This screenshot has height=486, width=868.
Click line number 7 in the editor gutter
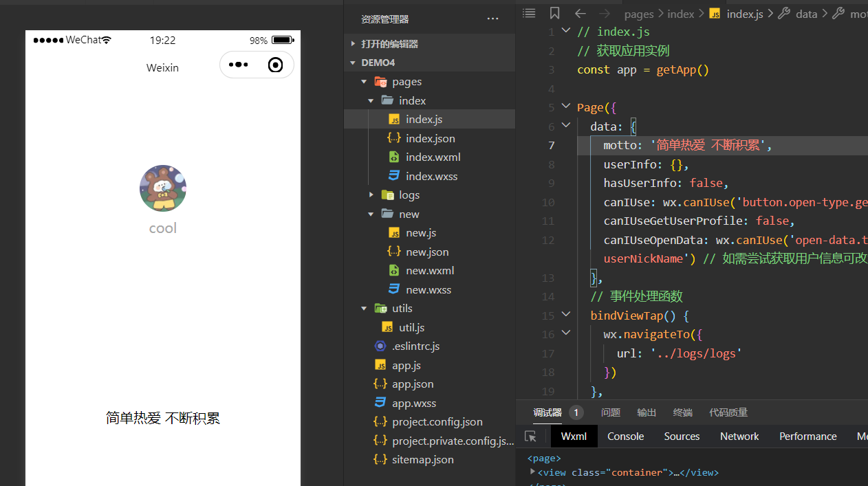pos(551,145)
